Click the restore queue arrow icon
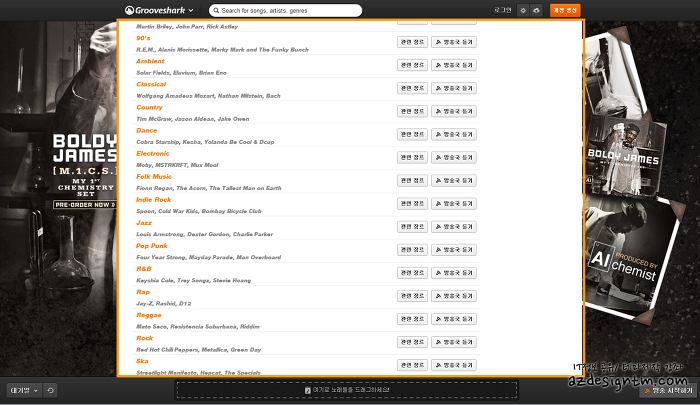Screen dimensions: 700x405 click(x=50, y=391)
